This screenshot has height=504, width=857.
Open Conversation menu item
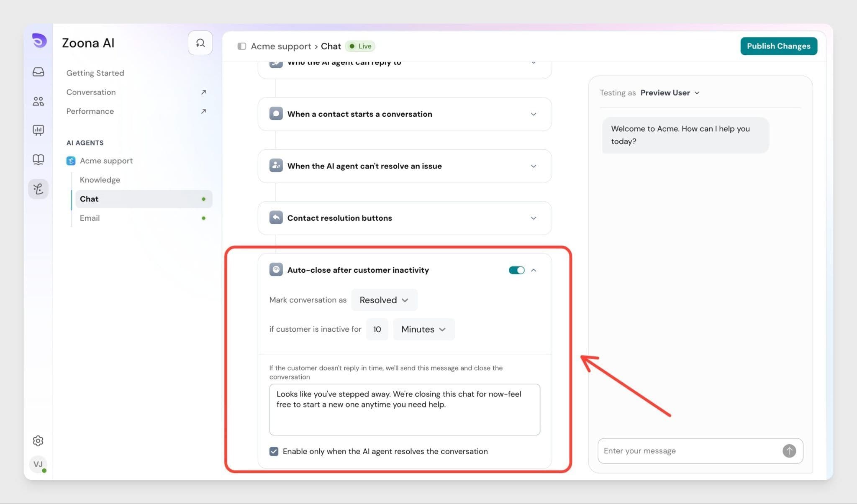tap(91, 92)
